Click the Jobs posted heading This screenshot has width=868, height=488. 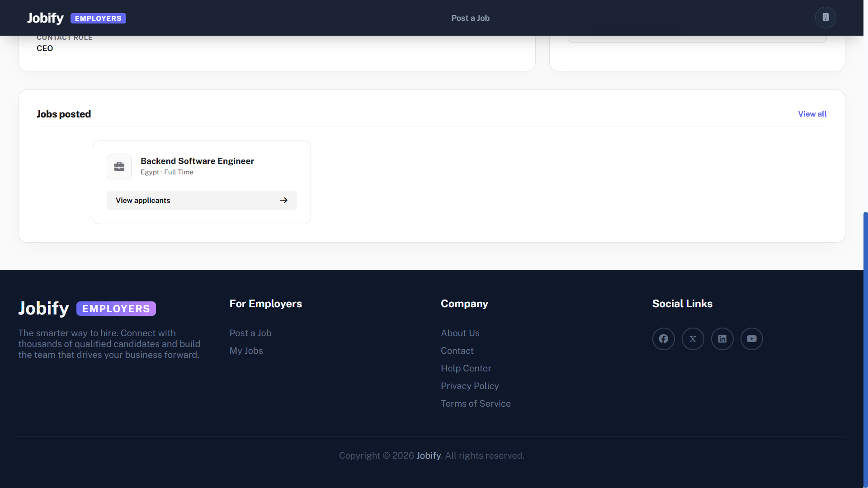click(x=64, y=114)
